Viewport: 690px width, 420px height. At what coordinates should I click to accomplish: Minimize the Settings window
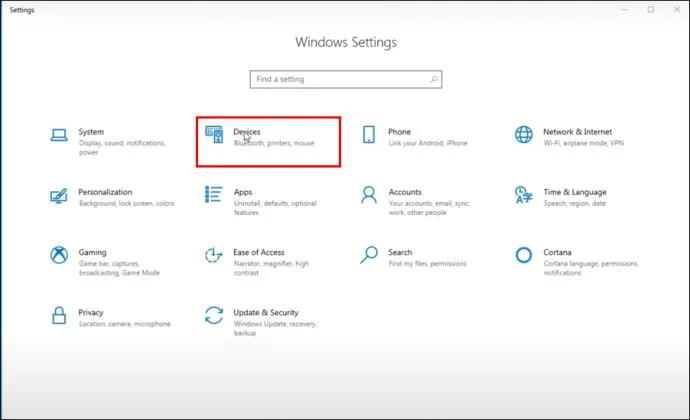click(624, 9)
